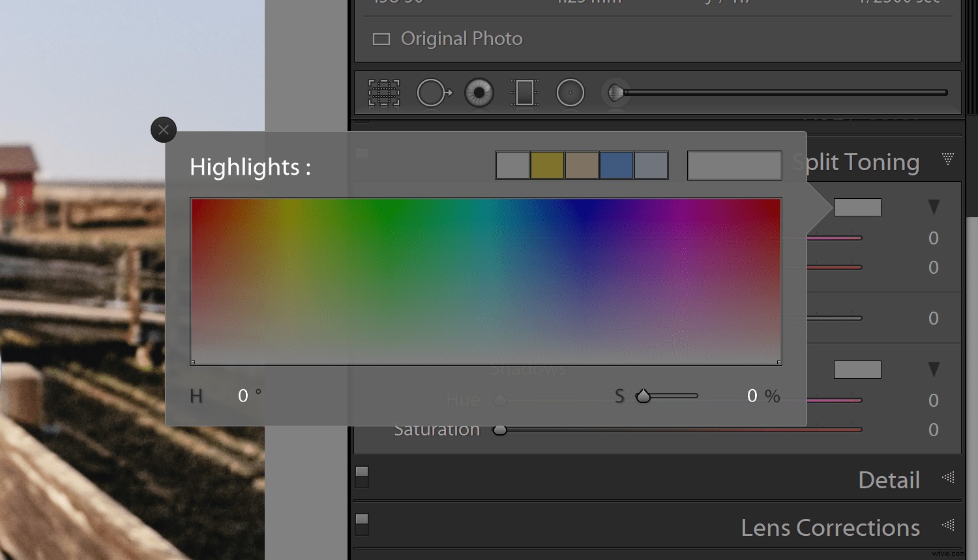Screen dimensions: 978x560
Task: Collapse the Highlights color swatch expander
Action: 934,206
